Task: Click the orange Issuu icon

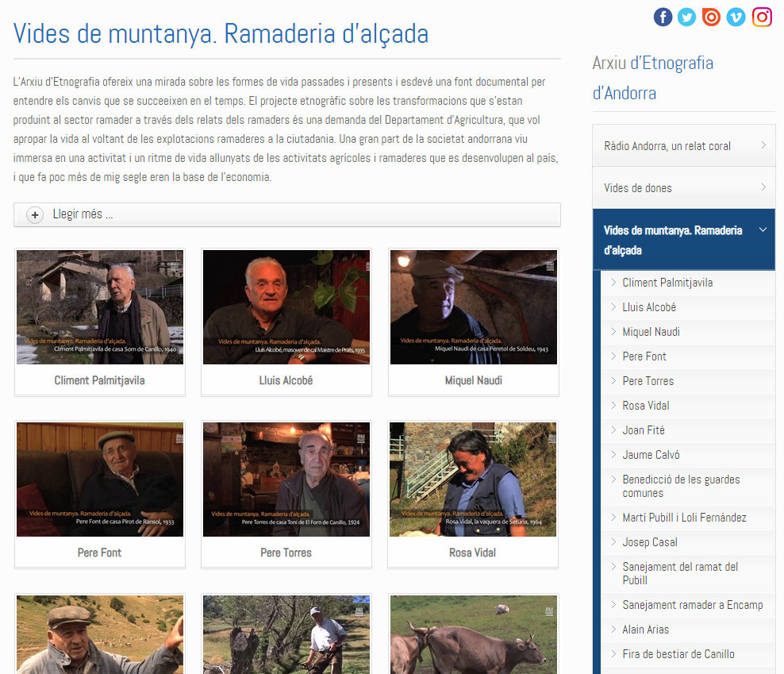Action: (712, 17)
